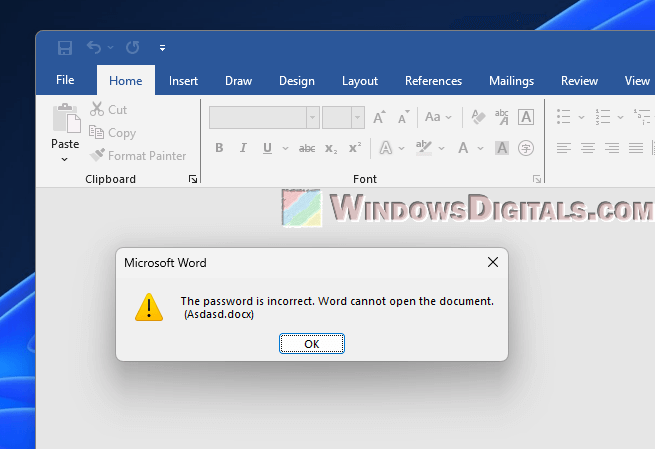Open Customize Quick Access Toolbar dropdown
655x449 pixels.
(162, 48)
